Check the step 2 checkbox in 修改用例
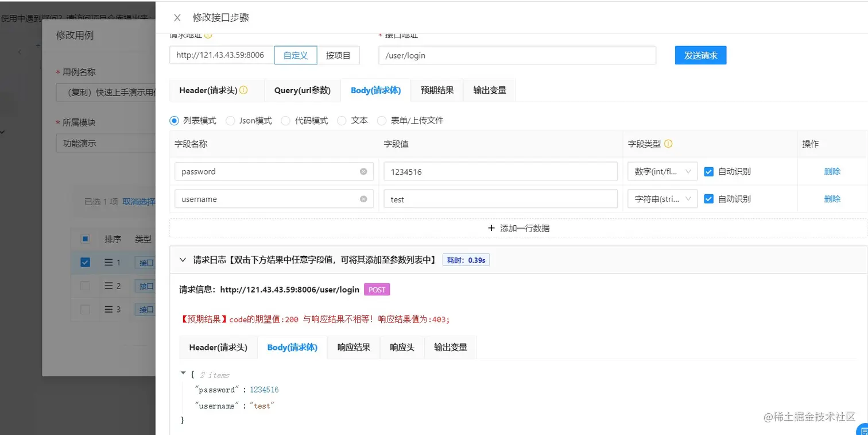The image size is (868, 435). [x=85, y=286]
